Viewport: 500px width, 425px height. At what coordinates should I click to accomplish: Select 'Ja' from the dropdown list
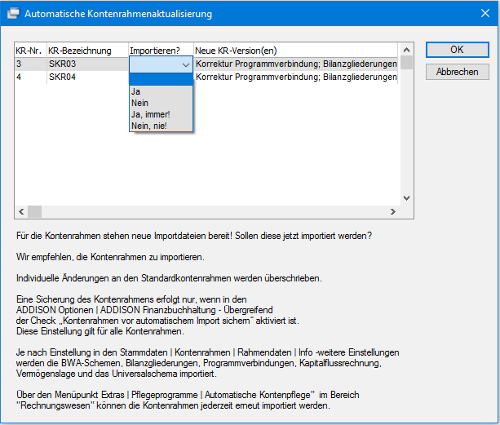[x=161, y=92]
